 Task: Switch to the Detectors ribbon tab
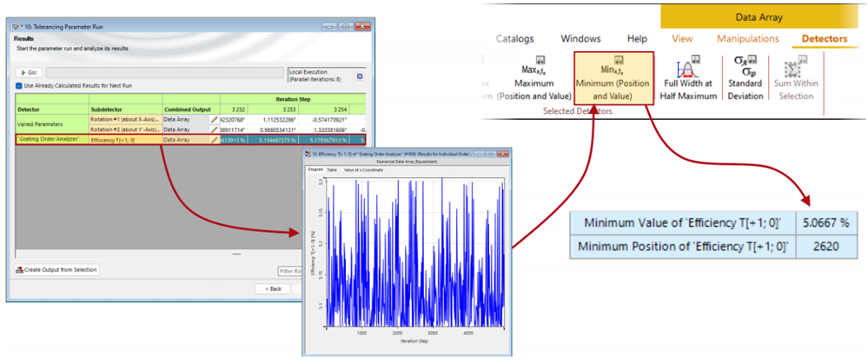(825, 39)
